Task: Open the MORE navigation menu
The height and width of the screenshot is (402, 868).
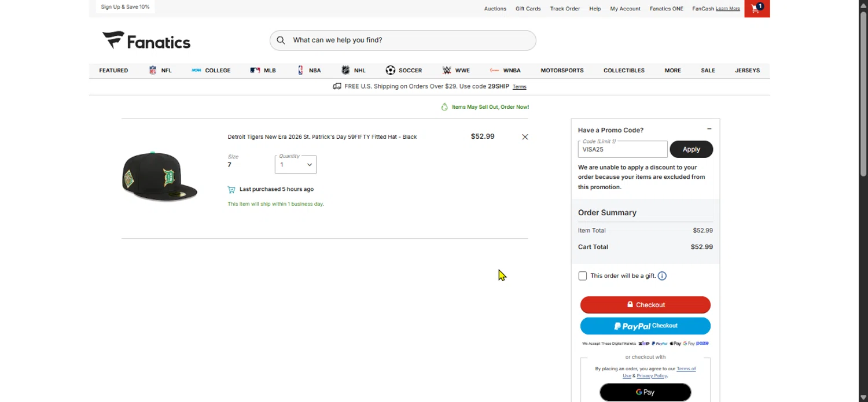Action: pos(672,71)
